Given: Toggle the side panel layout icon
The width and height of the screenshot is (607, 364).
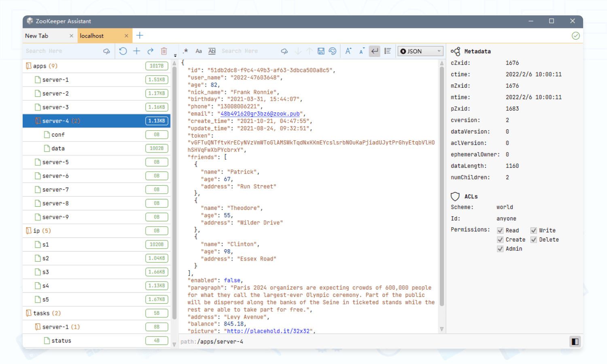Looking at the screenshot, I should 575,342.
